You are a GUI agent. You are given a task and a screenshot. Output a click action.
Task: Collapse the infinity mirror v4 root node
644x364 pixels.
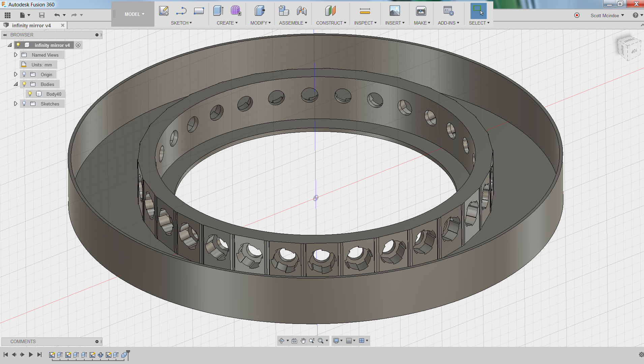[10, 45]
